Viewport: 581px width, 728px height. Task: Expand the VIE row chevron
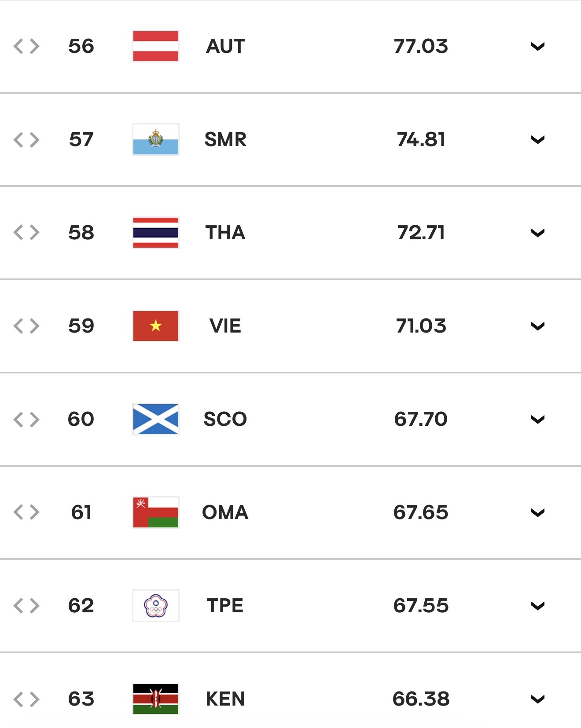538,326
